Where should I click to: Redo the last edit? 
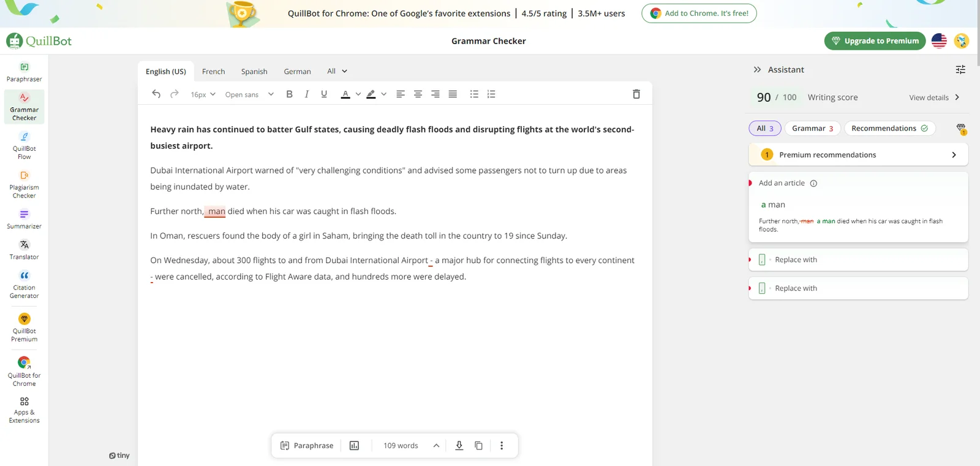175,94
